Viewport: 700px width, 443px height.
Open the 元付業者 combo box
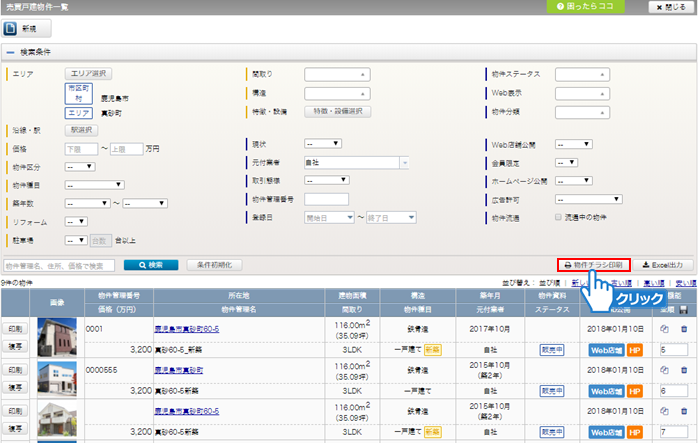[356, 161]
